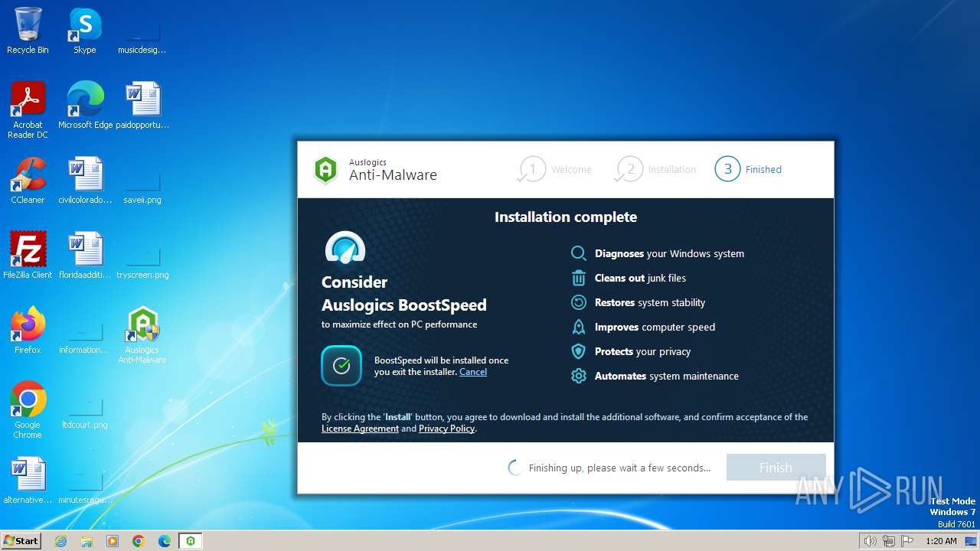The width and height of the screenshot is (980, 551).
Task: Click the Auslogics Anti-Malware shield logo
Action: tap(326, 170)
